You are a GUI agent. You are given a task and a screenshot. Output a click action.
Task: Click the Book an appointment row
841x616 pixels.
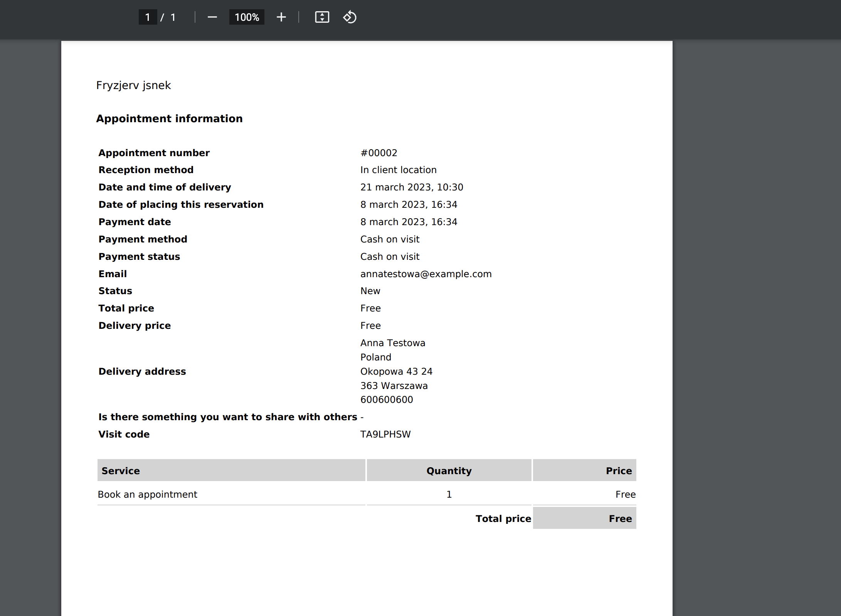click(147, 495)
